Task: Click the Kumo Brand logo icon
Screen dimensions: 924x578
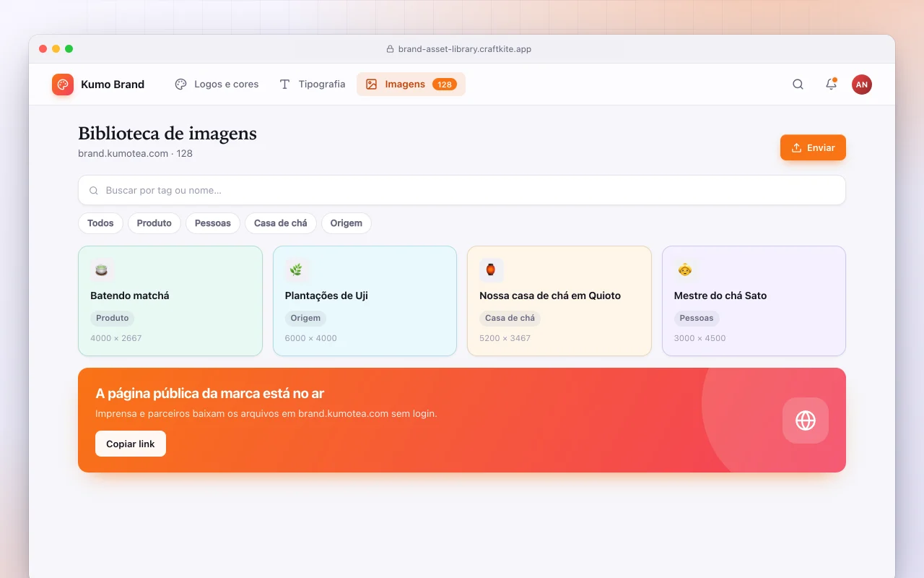Action: (x=63, y=85)
